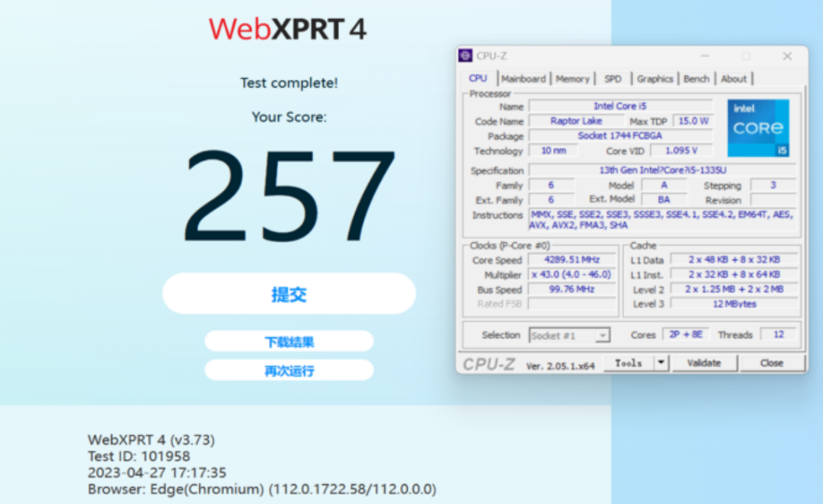Open the Bench tab
Viewport: 823px width, 504px height.
(697, 78)
